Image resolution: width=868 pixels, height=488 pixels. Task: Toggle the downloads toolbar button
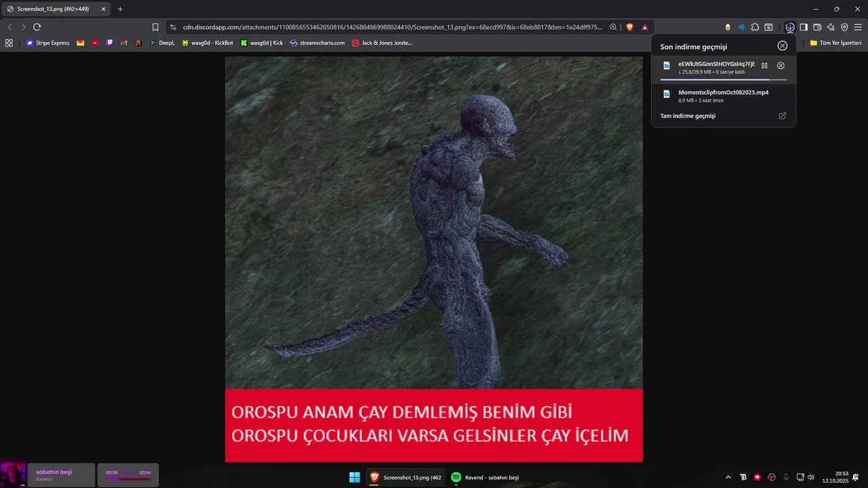pos(790,27)
